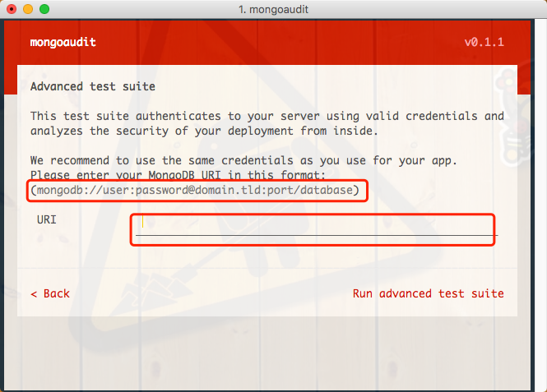Viewport: 547px width, 392px height.
Task: Click the "We recommend to use" sentence
Action: pyautogui.click(x=243, y=160)
